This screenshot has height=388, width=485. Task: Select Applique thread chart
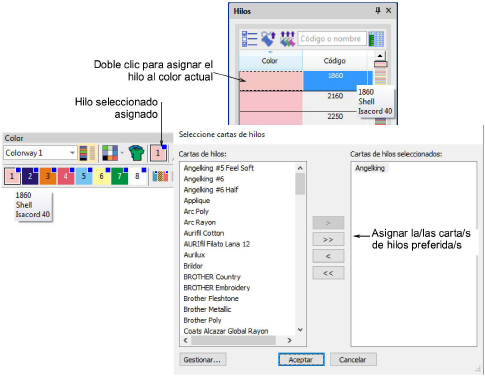point(197,201)
